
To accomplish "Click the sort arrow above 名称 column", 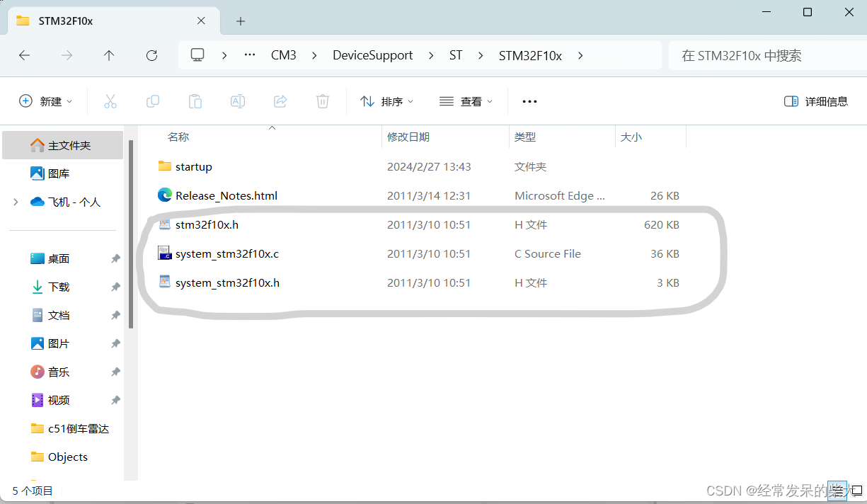I will 272,128.
